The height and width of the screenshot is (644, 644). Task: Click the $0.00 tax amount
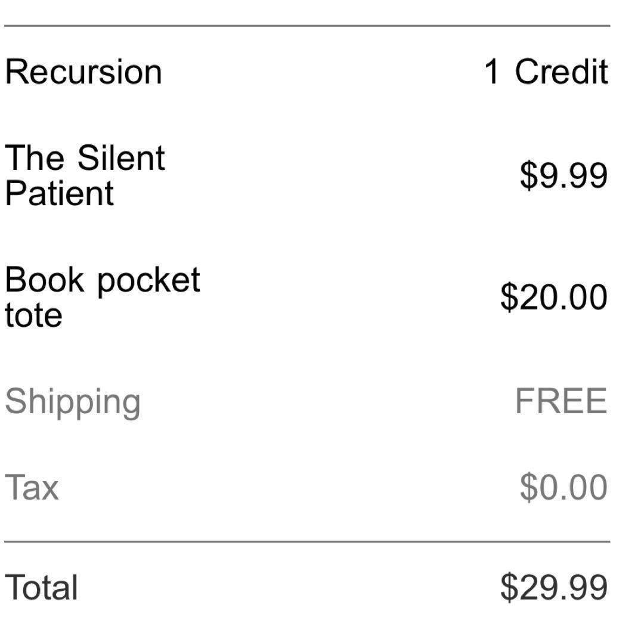(563, 487)
